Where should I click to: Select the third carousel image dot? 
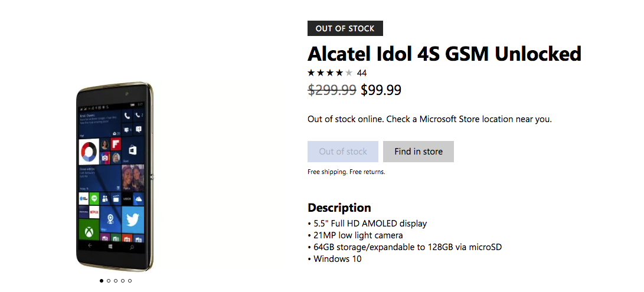point(116,281)
